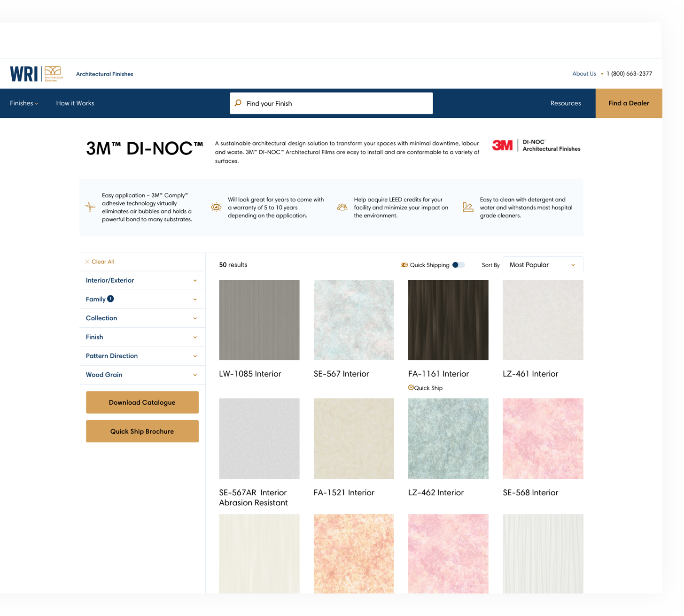Click the Architectural Finishes emblem icon

coord(53,74)
